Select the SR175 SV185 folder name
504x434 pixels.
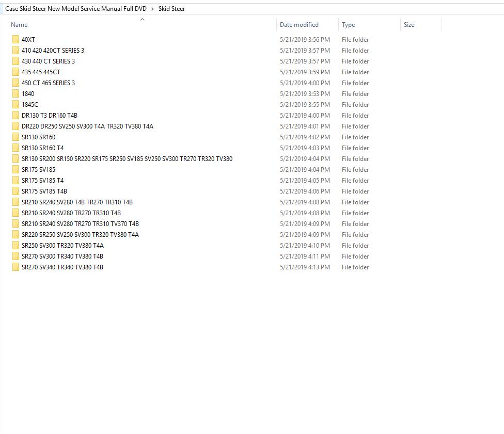click(x=39, y=170)
